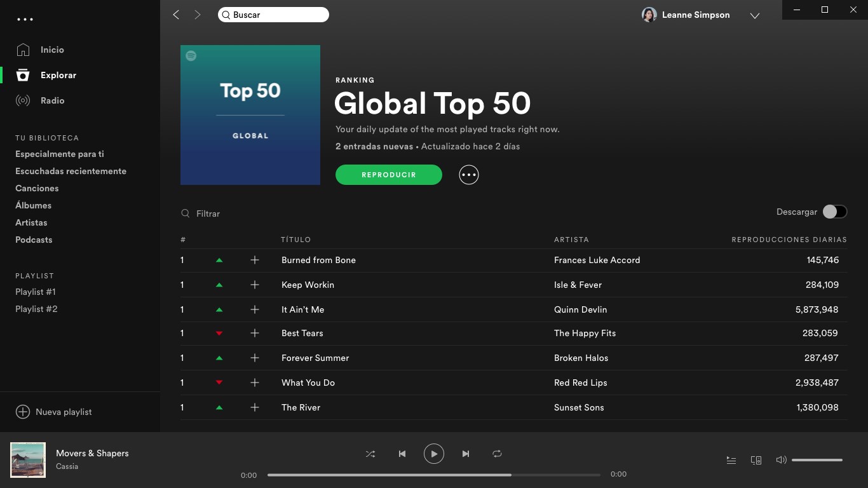This screenshot has width=868, height=488.
Task: Open the connect to device menu
Action: click(756, 460)
